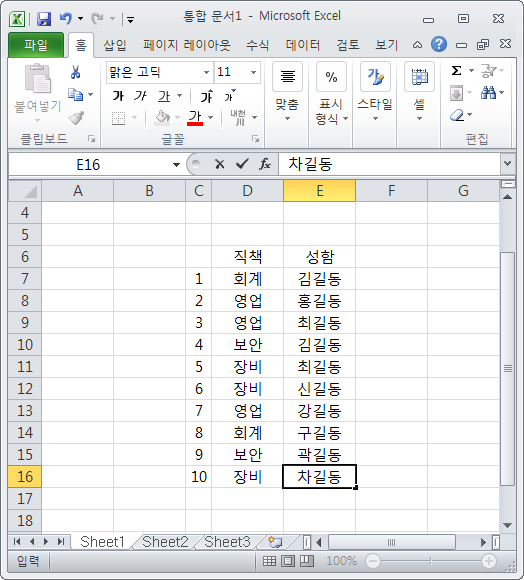Screen dimensions: 524x580
Task: Apply borders with the border icon
Action: point(119,118)
